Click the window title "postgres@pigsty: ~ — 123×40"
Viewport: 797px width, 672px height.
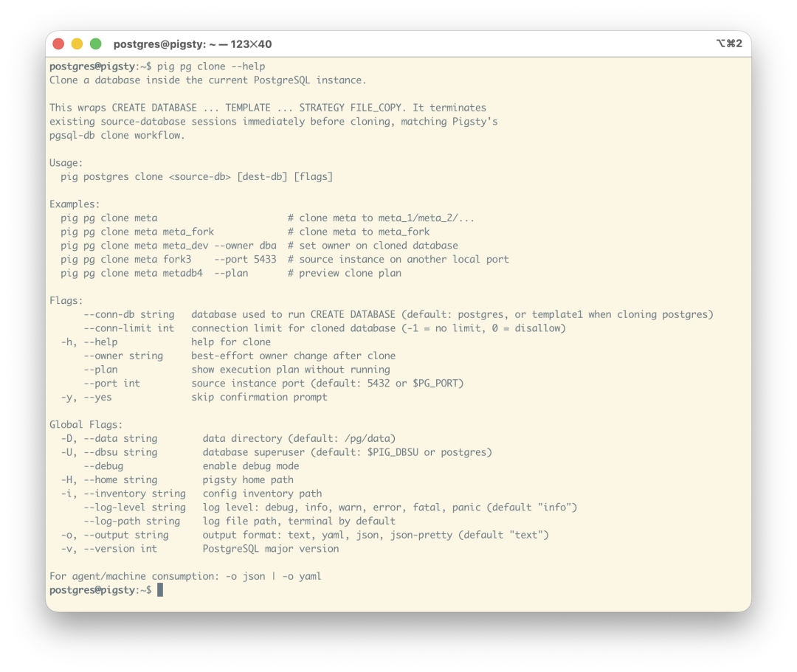point(193,44)
